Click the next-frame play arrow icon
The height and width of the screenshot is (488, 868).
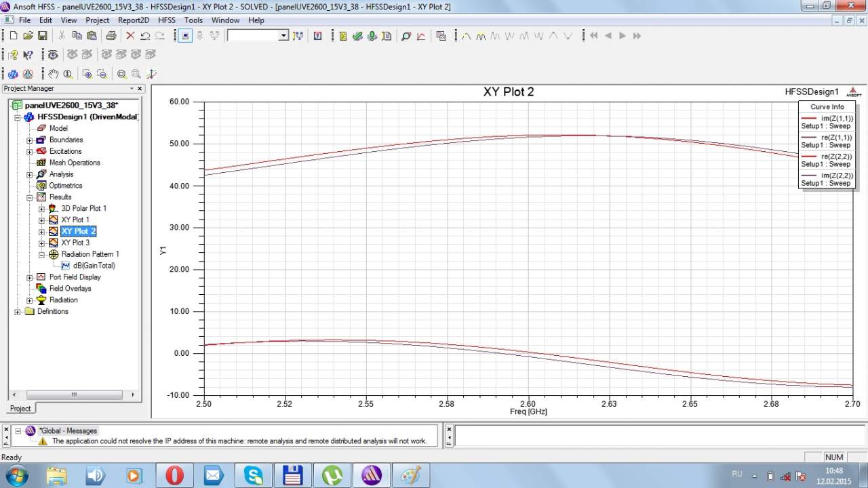(x=623, y=35)
